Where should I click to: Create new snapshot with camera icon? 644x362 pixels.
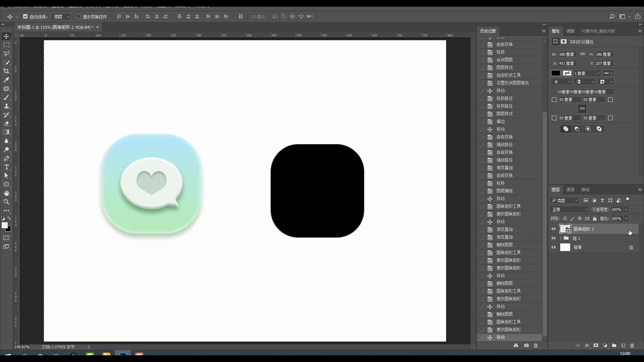(x=526, y=346)
